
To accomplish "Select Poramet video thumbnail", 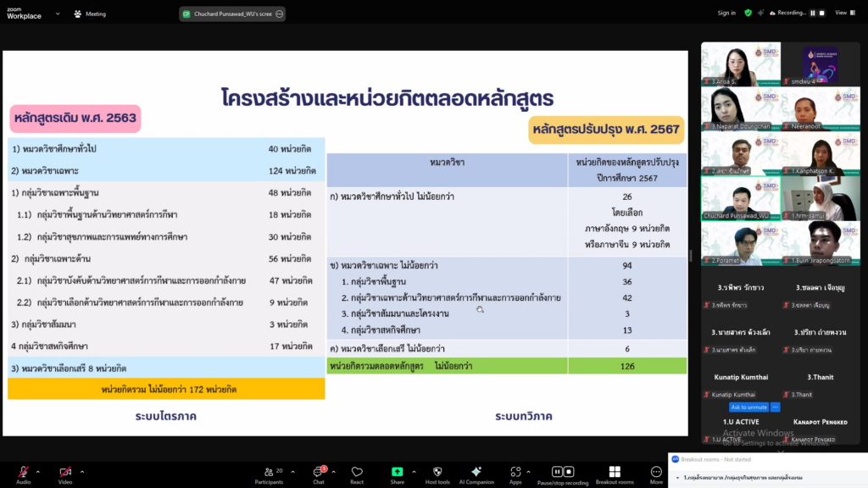I will tap(741, 243).
